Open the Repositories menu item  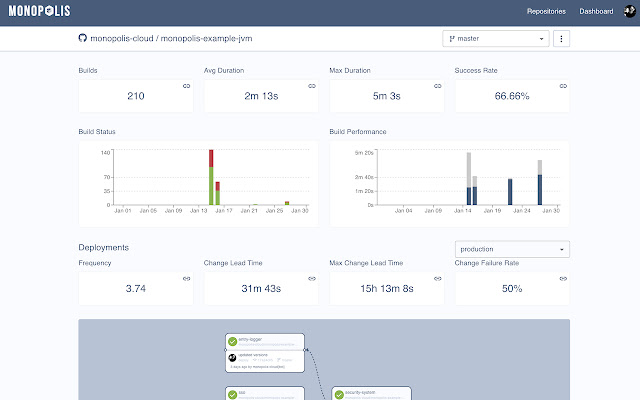click(x=546, y=12)
